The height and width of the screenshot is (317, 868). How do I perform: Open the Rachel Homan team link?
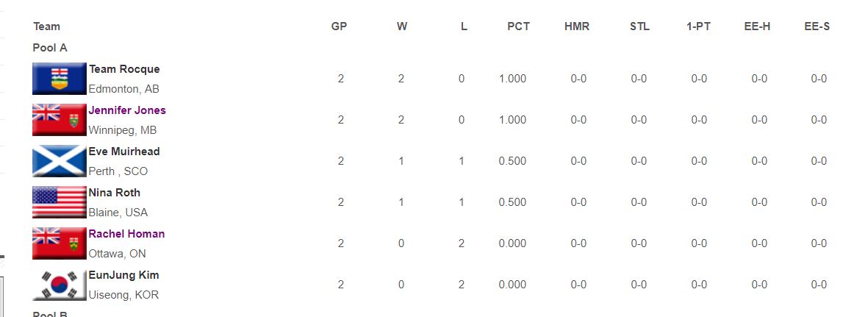pyautogui.click(x=126, y=234)
